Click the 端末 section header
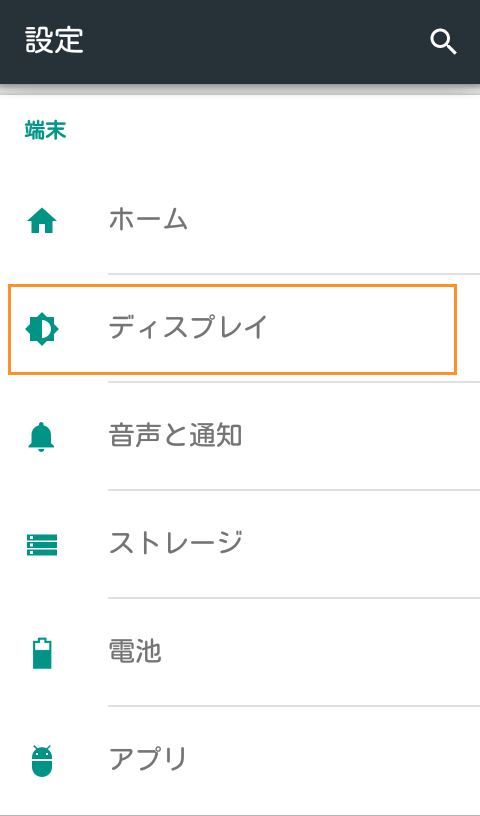This screenshot has width=480, height=816. coord(45,131)
